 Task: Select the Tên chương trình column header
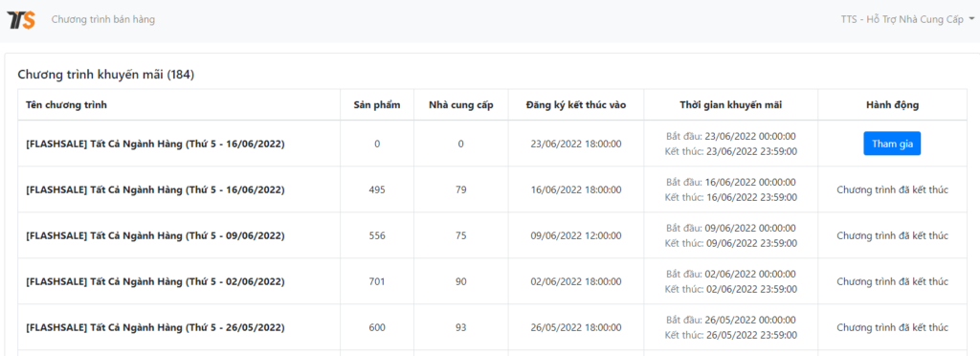coord(66,105)
